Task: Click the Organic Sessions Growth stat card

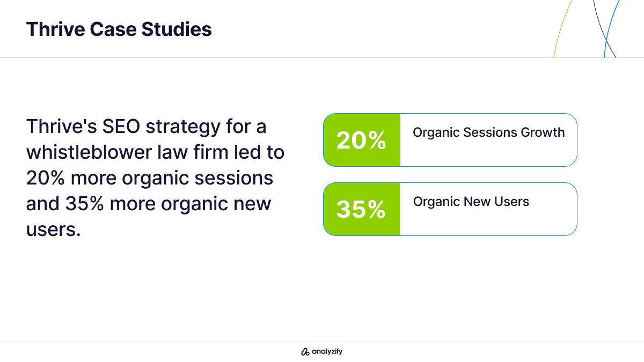Action: pyautogui.click(x=450, y=140)
